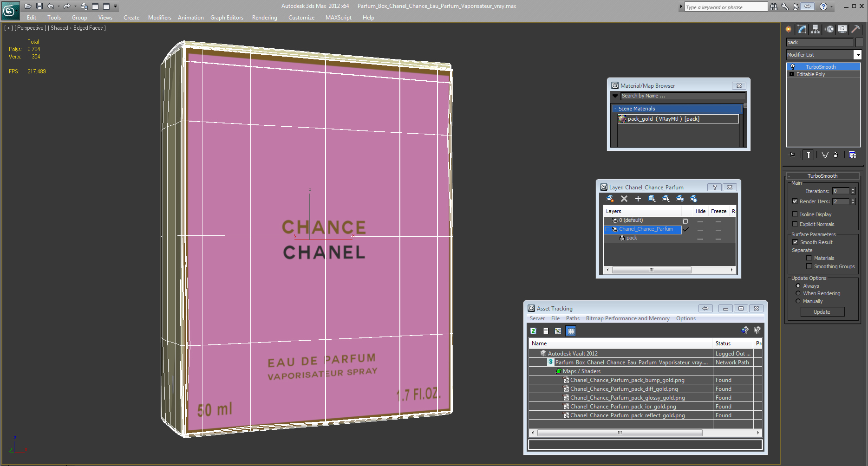Image resolution: width=868 pixels, height=466 pixels.
Task: Open the MAXScript menu
Action: coord(339,18)
